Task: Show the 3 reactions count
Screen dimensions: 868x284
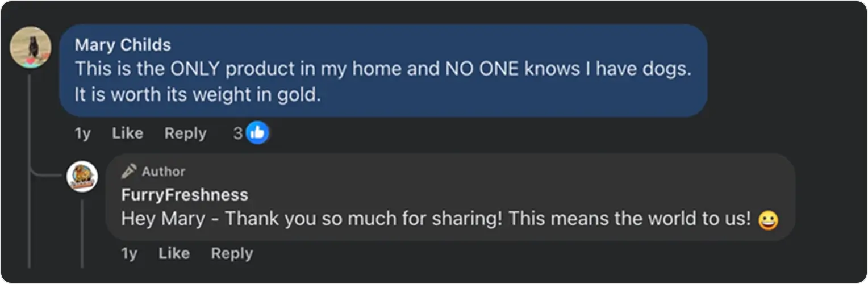Action: [x=238, y=133]
